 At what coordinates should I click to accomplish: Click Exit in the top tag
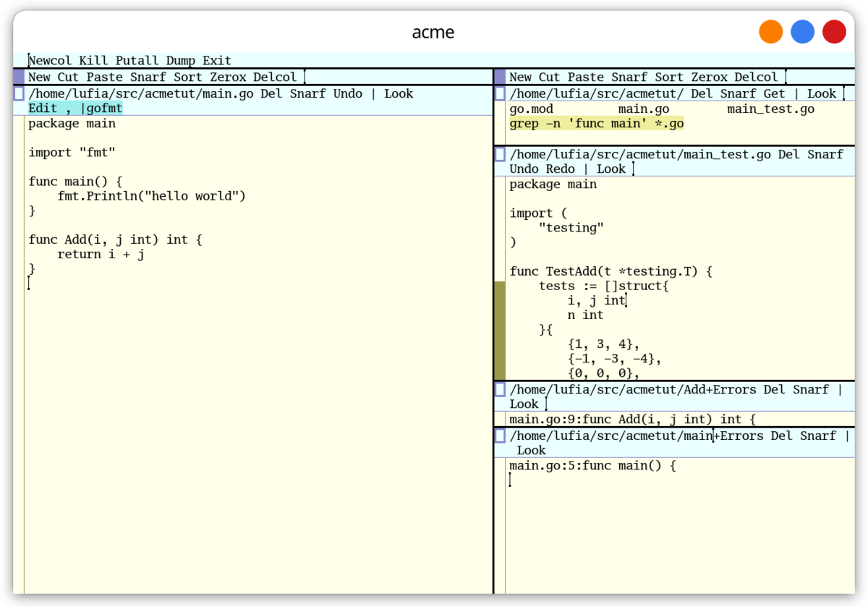[x=217, y=61]
